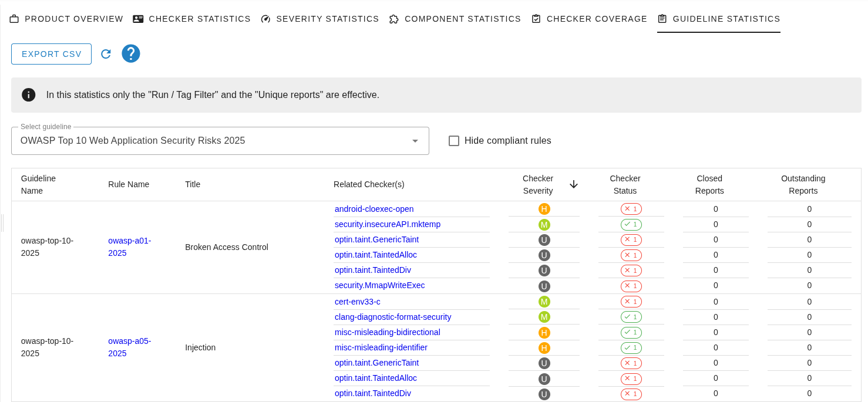Open the Select guideline dropdown
Viewport: 868px width, 402px height.
click(220, 141)
